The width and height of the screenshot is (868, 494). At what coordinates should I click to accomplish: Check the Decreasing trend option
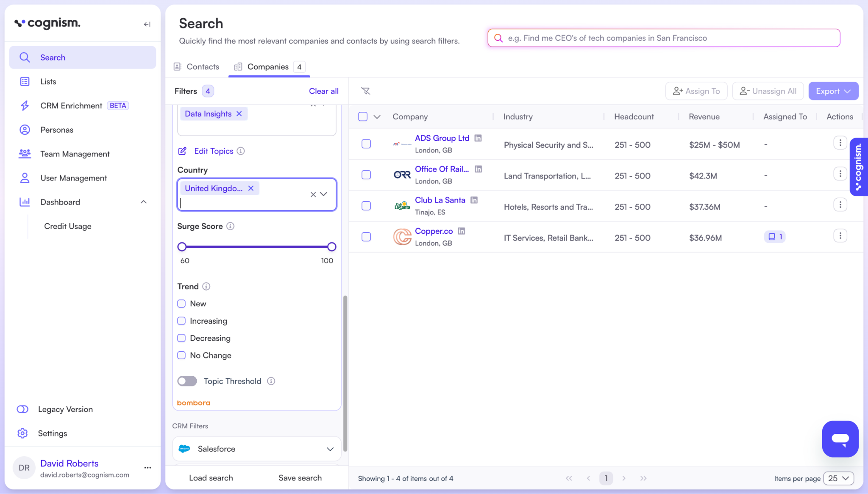point(181,338)
